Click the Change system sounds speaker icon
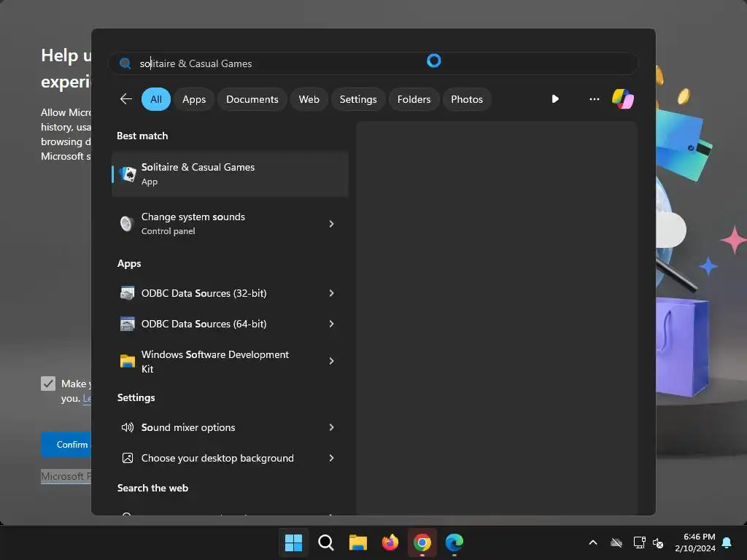This screenshot has height=560, width=747. coord(127,223)
